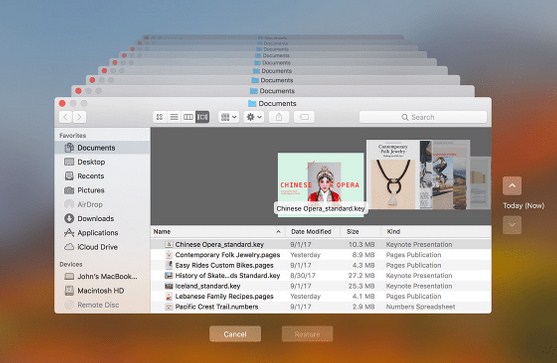Click the Iceland_standard.key file icon
Image resolution: width=557 pixels, height=363 pixels.
(x=169, y=286)
